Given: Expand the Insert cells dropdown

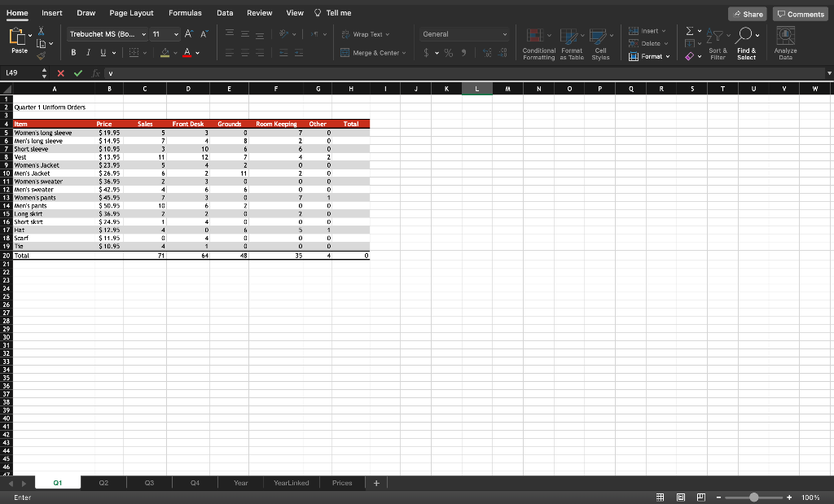Looking at the screenshot, I should (x=664, y=31).
